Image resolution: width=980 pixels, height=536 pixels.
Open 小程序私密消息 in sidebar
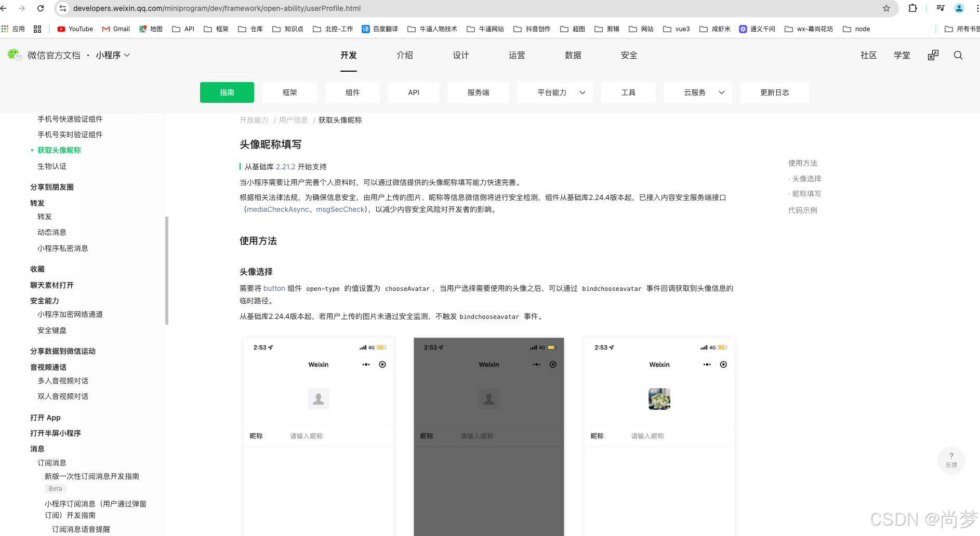point(63,248)
